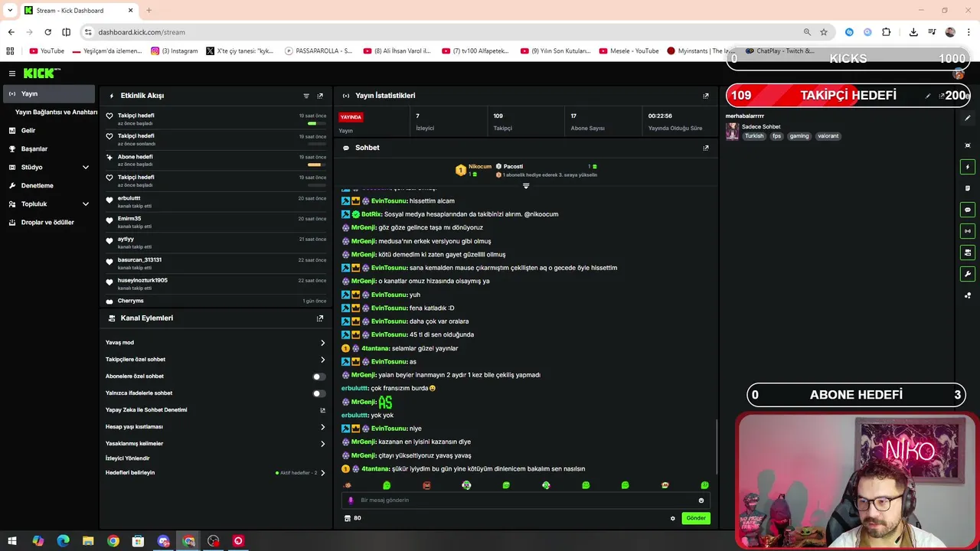980x551 pixels.
Task: Click the Abone hedefi orange progress bar
Action: coord(317,165)
